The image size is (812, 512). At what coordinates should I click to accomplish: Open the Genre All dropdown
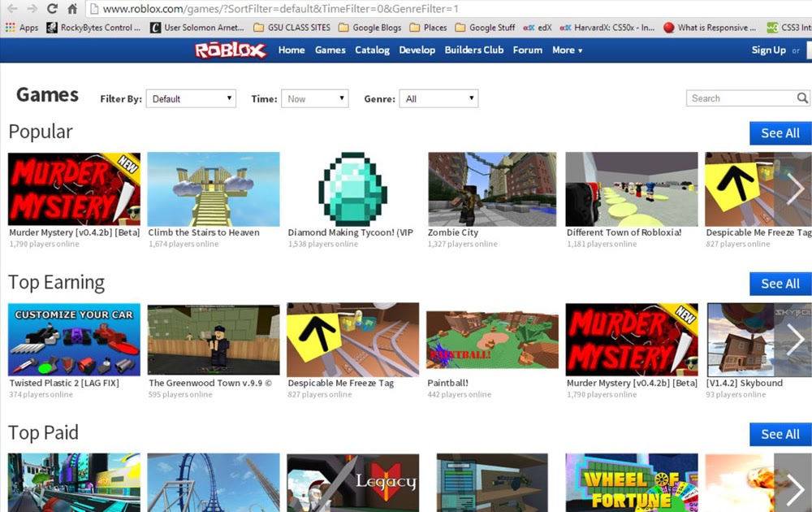click(x=438, y=98)
